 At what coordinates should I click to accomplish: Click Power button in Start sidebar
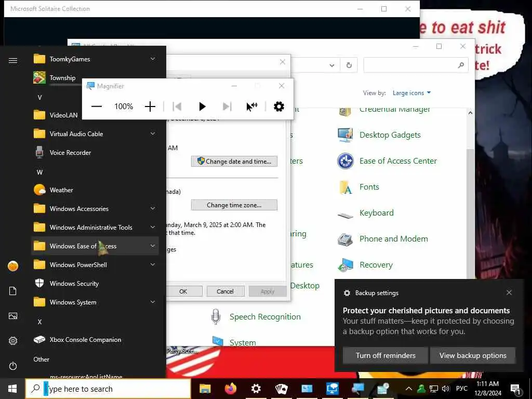[x=13, y=366]
